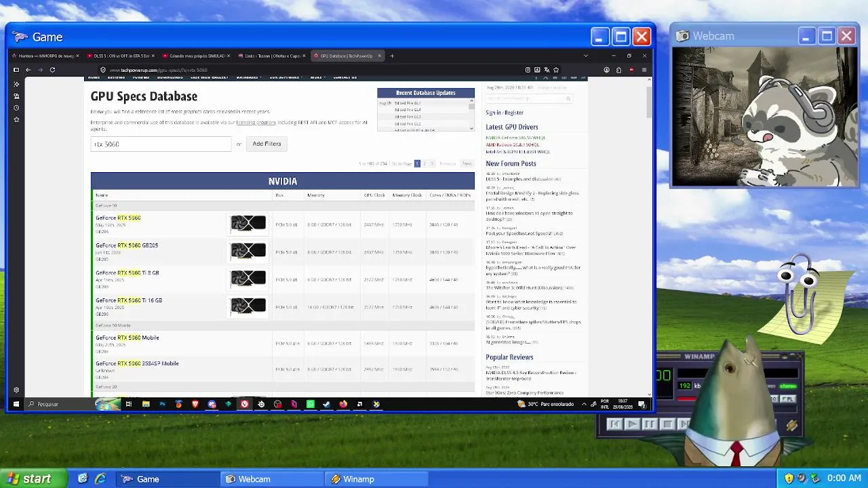Open GeForce RTX 5060 GB205 entry
Image resolution: width=868 pixels, height=488 pixels.
pos(127,245)
